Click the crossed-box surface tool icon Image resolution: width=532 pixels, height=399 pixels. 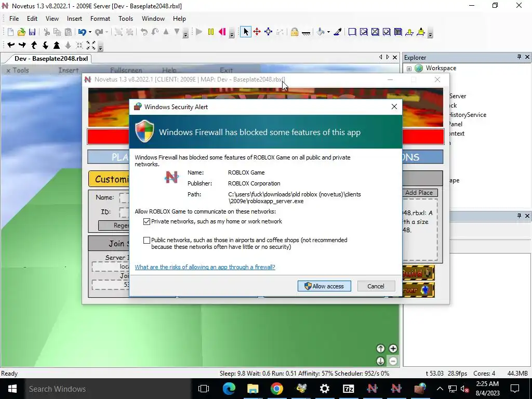pos(375,32)
